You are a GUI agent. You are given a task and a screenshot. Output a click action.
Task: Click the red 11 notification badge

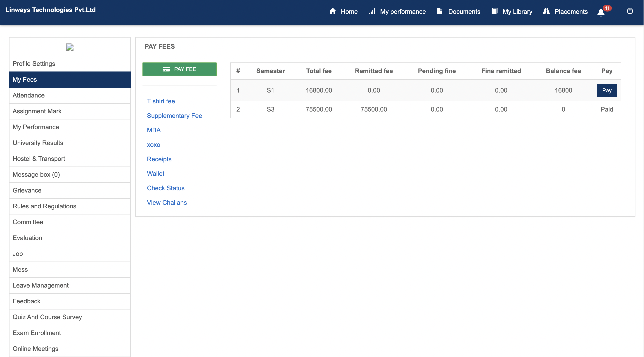point(607,8)
